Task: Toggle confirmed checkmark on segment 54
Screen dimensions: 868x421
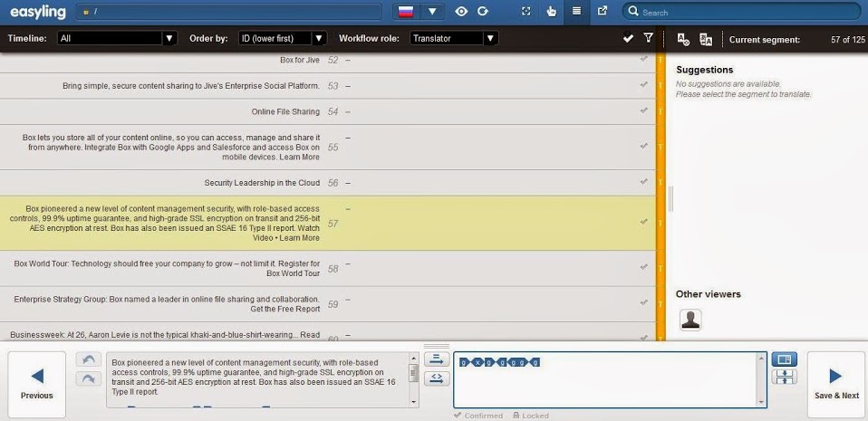Action: click(x=643, y=110)
